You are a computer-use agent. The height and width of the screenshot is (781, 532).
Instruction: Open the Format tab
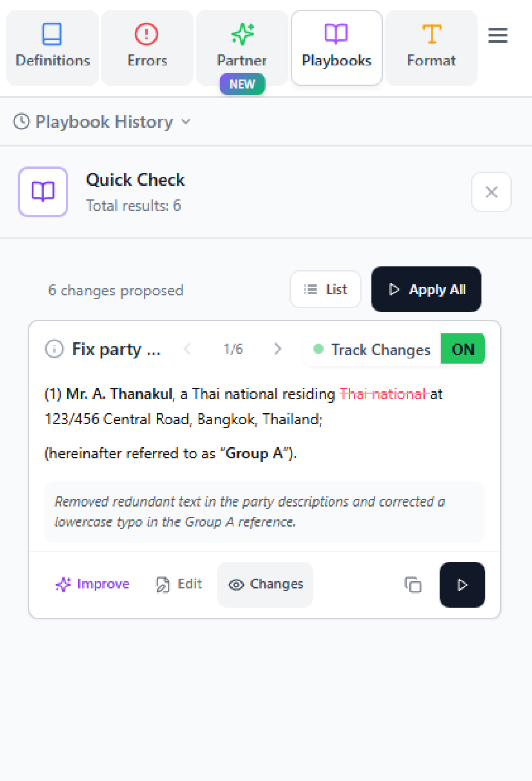(x=431, y=48)
